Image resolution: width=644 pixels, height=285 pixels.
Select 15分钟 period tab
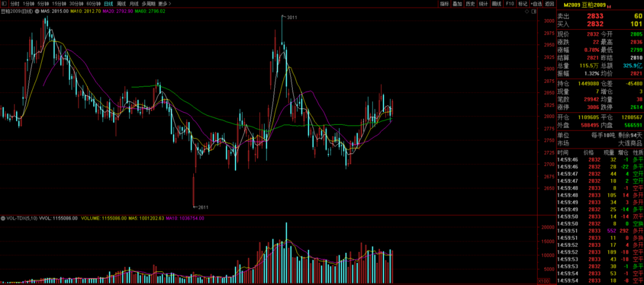click(58, 4)
